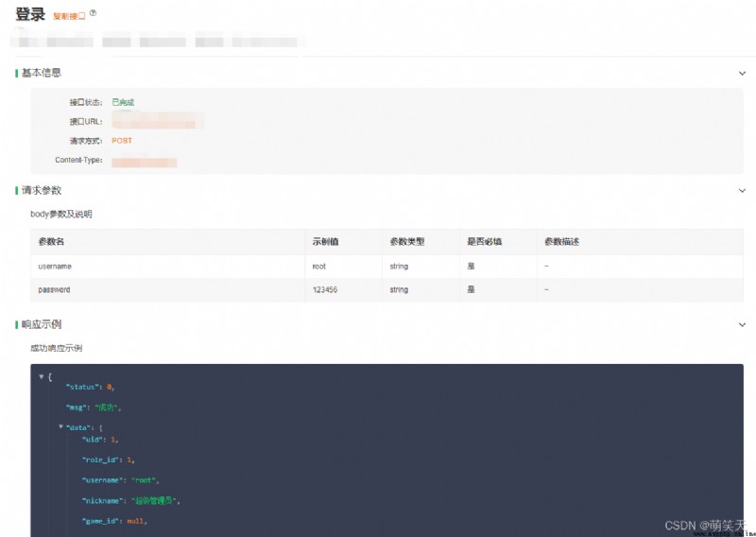This screenshot has height=537, width=756.
Task: Click the "msg" JSON line
Action: pyautogui.click(x=93, y=407)
